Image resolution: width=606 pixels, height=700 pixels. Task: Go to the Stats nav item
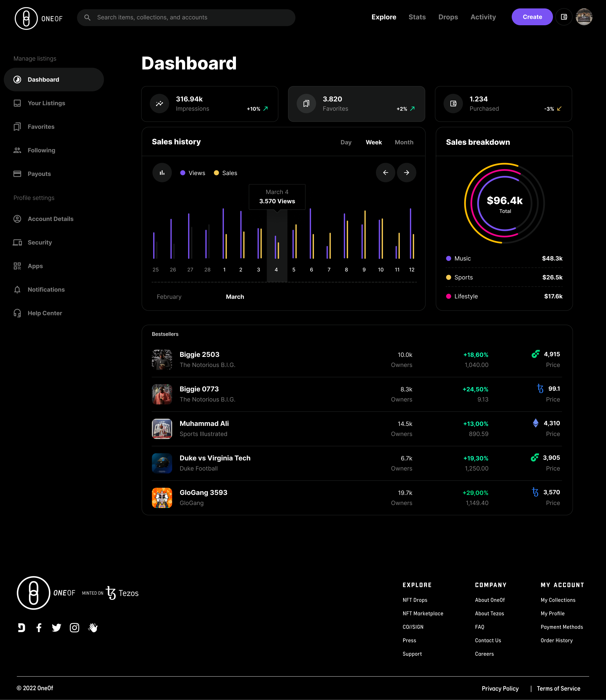tap(417, 17)
